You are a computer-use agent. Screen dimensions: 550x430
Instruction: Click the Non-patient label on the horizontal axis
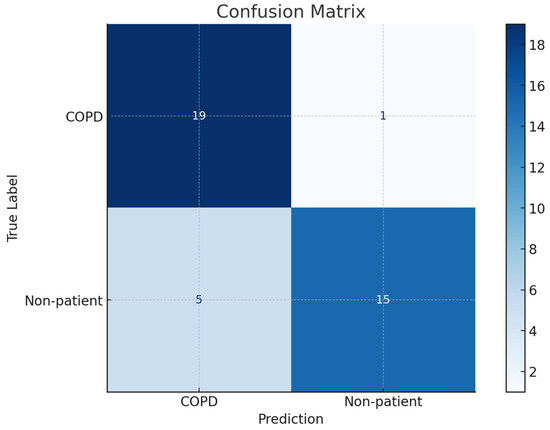pos(383,402)
